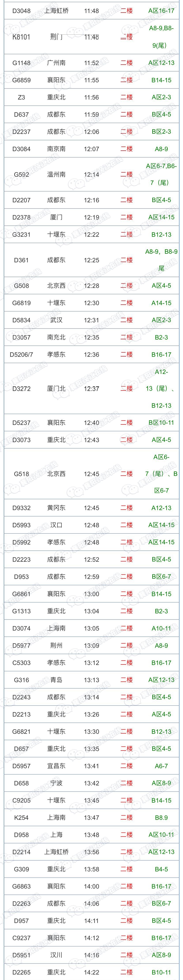Viewport: 183px width, 980px height.
Task: Click train number G592
Action: point(21,175)
